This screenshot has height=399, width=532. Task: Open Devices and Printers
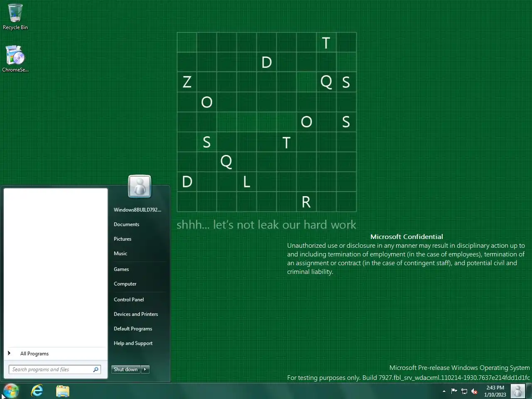(x=136, y=314)
